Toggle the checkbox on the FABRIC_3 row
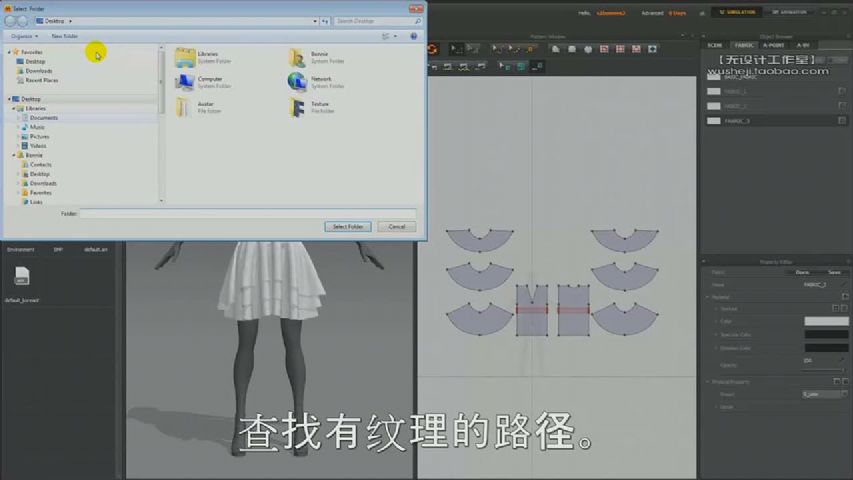853x480 pixels. click(842, 120)
